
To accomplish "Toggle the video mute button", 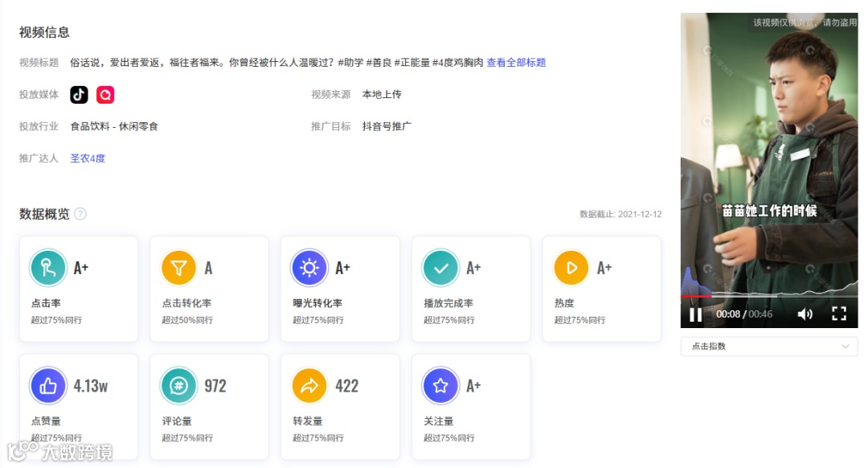I will (x=806, y=314).
